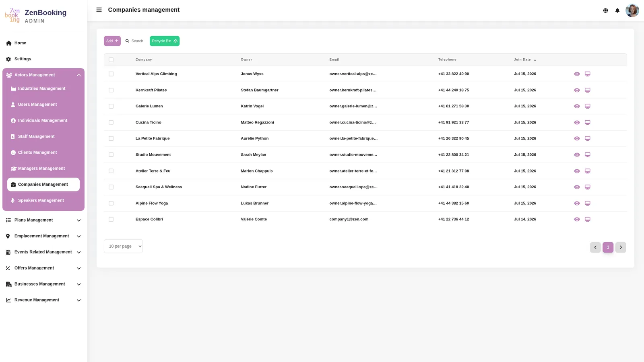Open Individuals Management
644x362 pixels.
(x=43, y=121)
